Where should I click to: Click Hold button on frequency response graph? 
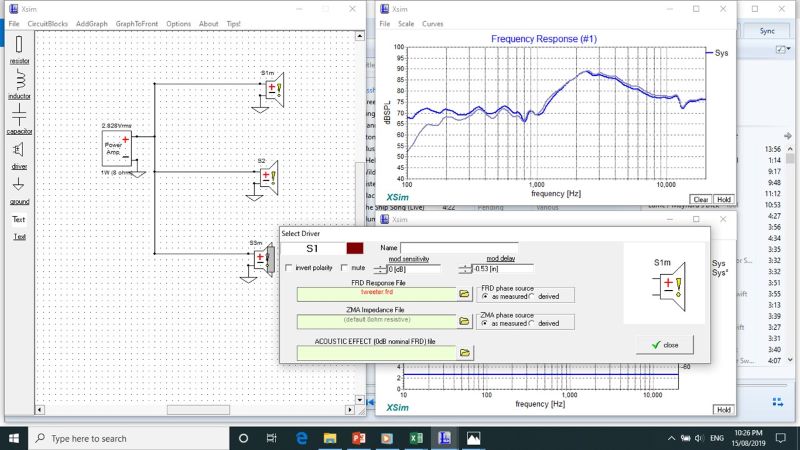point(724,199)
